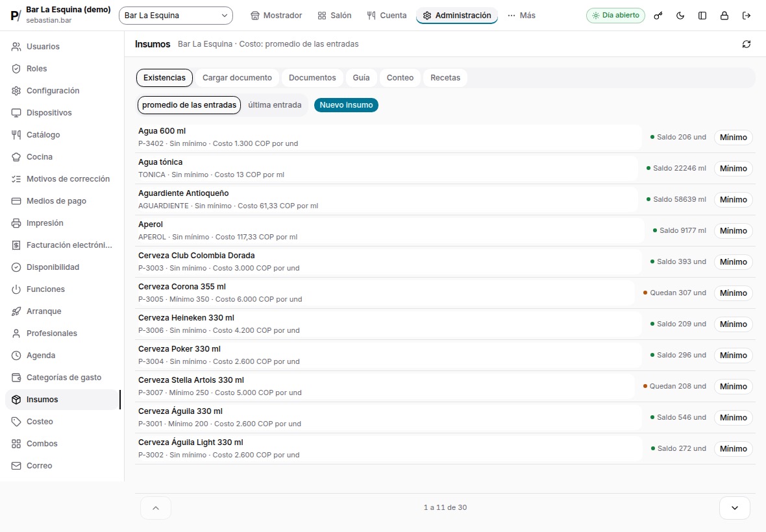Open the Salón section
Screen dimensions: 766x532
tap(334, 16)
